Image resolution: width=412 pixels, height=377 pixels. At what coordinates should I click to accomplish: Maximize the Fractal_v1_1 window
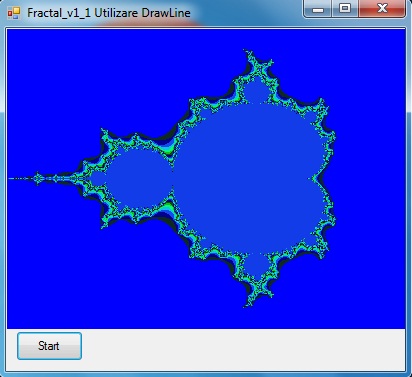point(345,9)
